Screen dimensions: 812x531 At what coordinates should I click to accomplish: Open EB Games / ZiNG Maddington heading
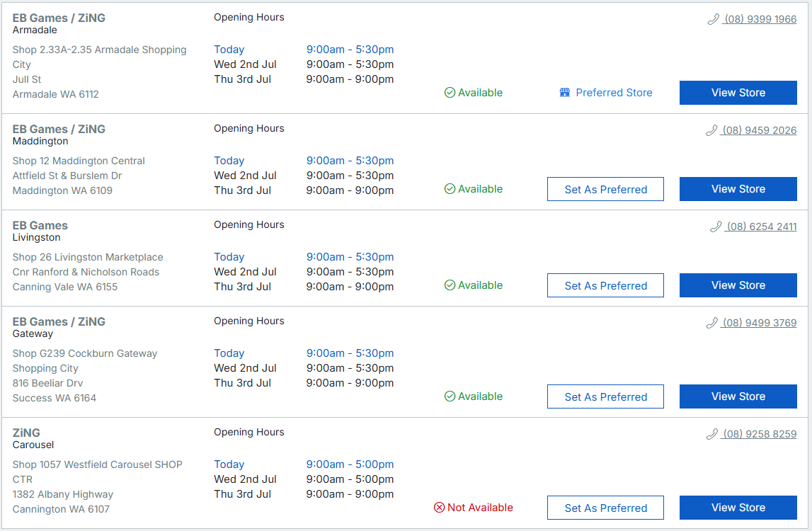coord(59,130)
